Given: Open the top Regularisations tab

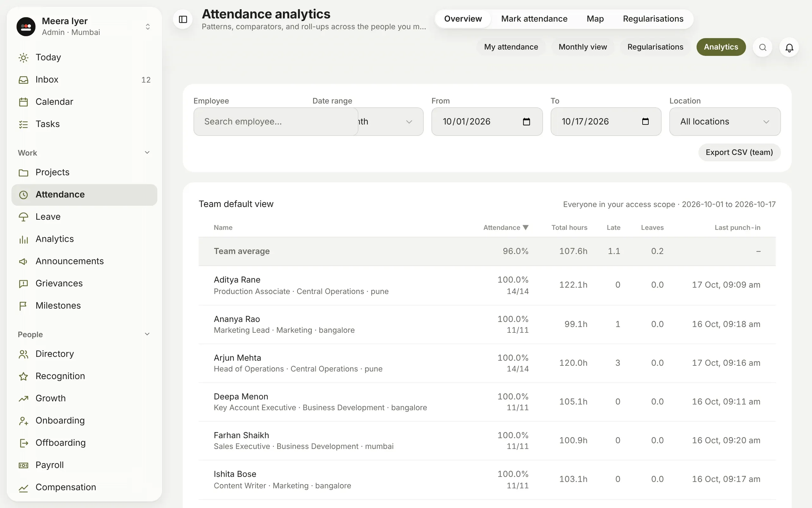Looking at the screenshot, I should coord(653,19).
